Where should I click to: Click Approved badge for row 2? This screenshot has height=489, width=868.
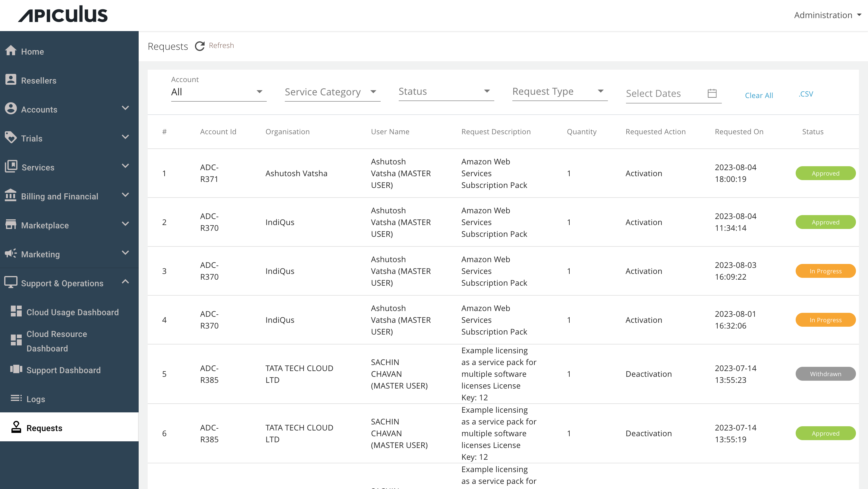click(826, 222)
